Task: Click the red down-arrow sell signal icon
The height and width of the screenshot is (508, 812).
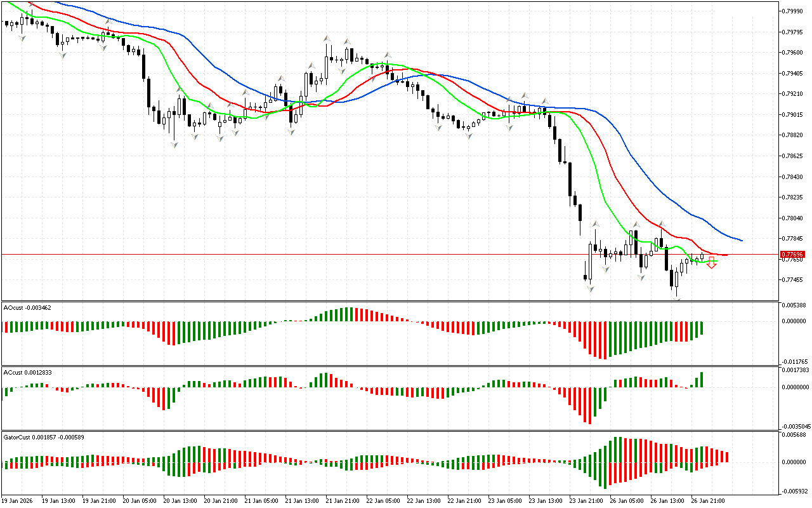Action: pyautogui.click(x=712, y=263)
